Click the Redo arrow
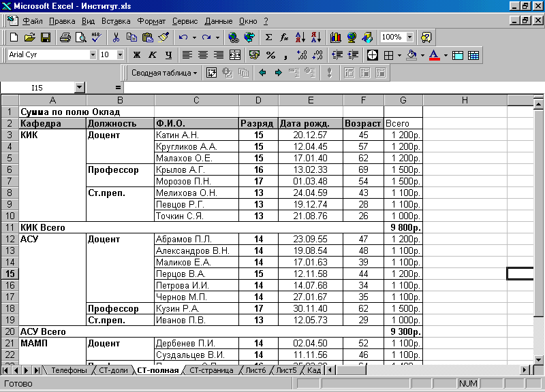This screenshot has height=392, width=545. point(206,37)
